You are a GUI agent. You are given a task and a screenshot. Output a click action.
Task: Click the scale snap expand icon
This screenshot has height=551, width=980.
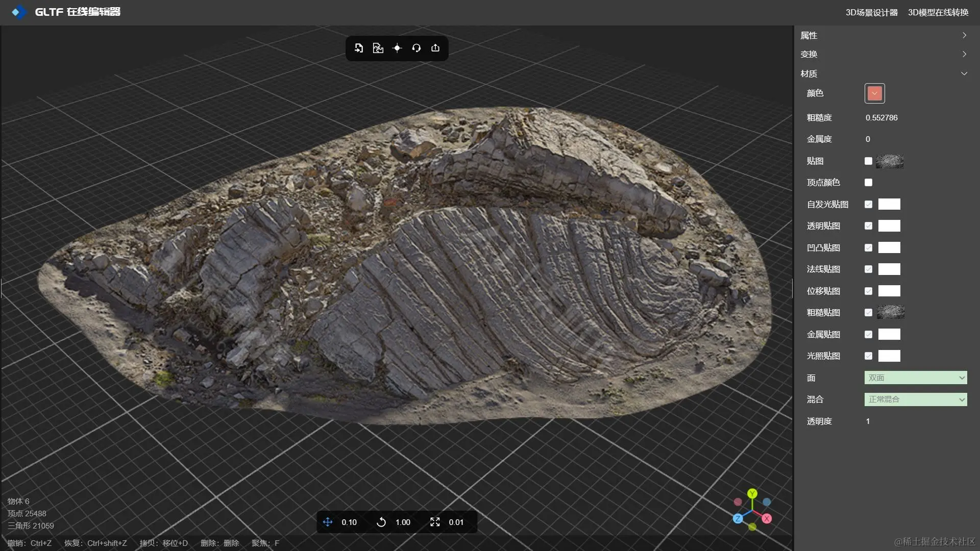435,522
